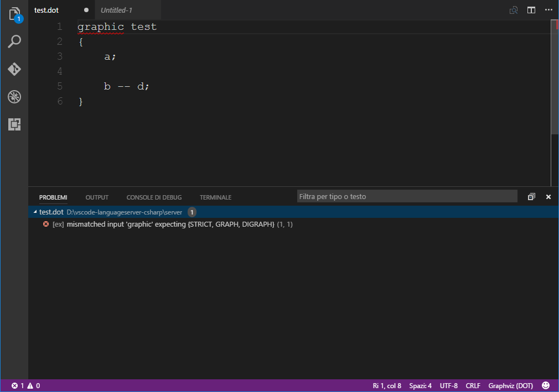The width and height of the screenshot is (559, 392).
Task: Open the Explorer view in the activity bar
Action: pos(14,14)
